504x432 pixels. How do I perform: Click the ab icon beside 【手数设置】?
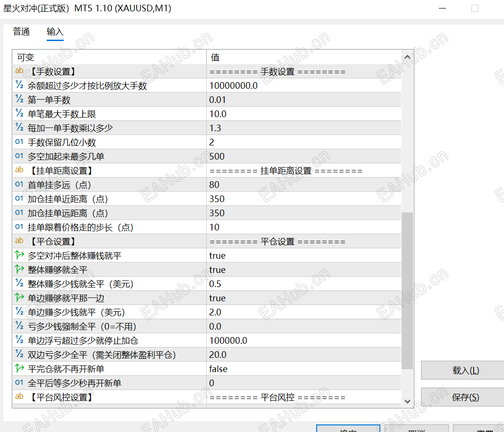coord(19,71)
